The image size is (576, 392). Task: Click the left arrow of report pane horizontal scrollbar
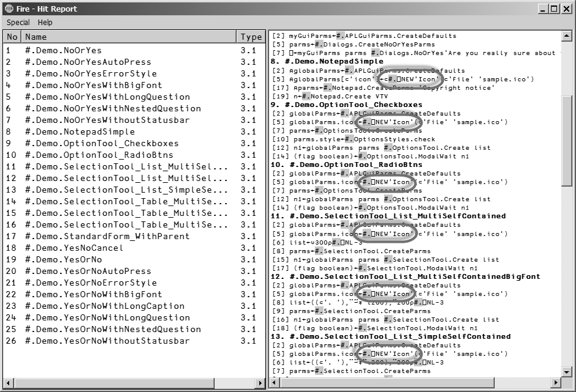274,383
